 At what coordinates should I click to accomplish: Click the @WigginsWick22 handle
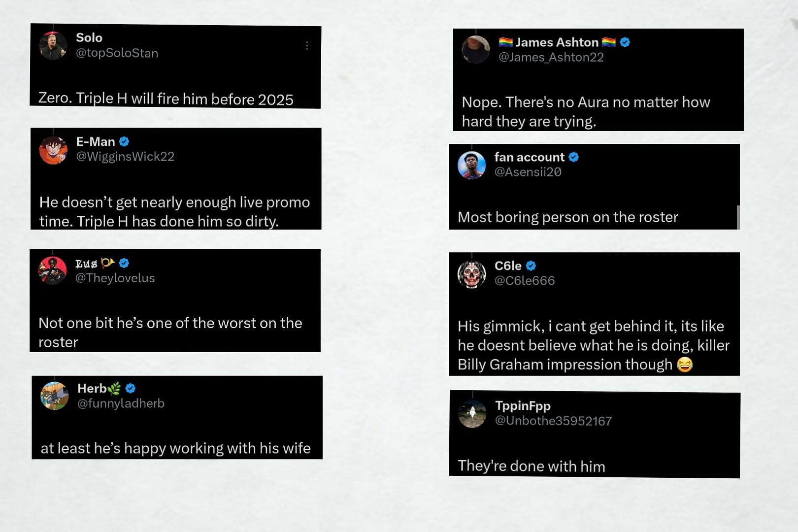click(125, 157)
